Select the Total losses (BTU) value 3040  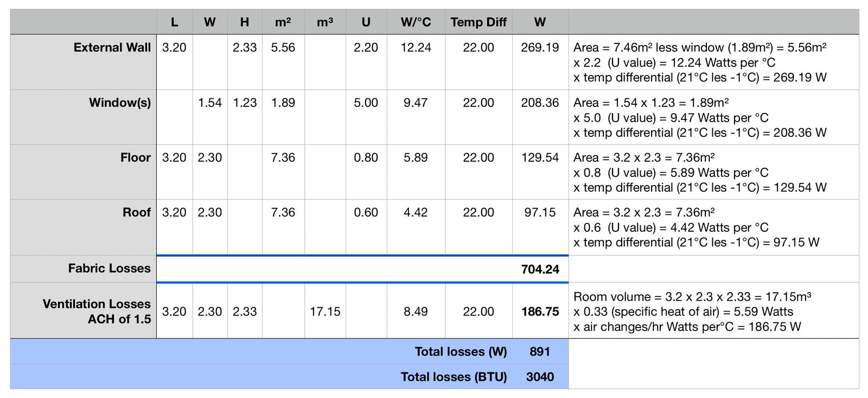[x=540, y=377]
